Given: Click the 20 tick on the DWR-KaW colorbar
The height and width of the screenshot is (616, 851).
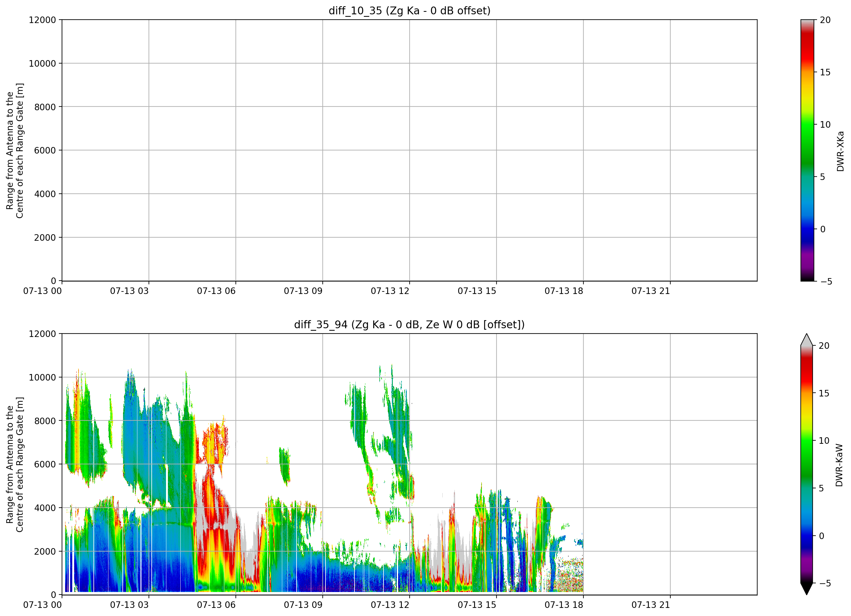Looking at the screenshot, I should (x=824, y=346).
